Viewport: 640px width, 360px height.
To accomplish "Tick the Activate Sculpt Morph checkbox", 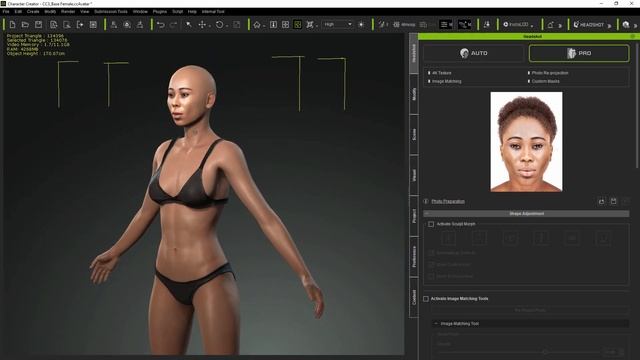I will (431, 224).
